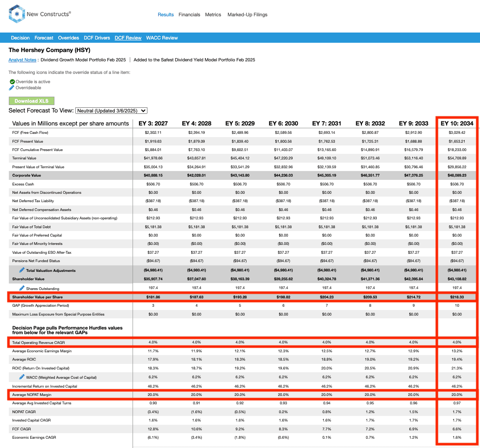Image resolution: width=480 pixels, height=448 pixels.
Task: Click the Excess Cash row label
Action: pos(23,184)
